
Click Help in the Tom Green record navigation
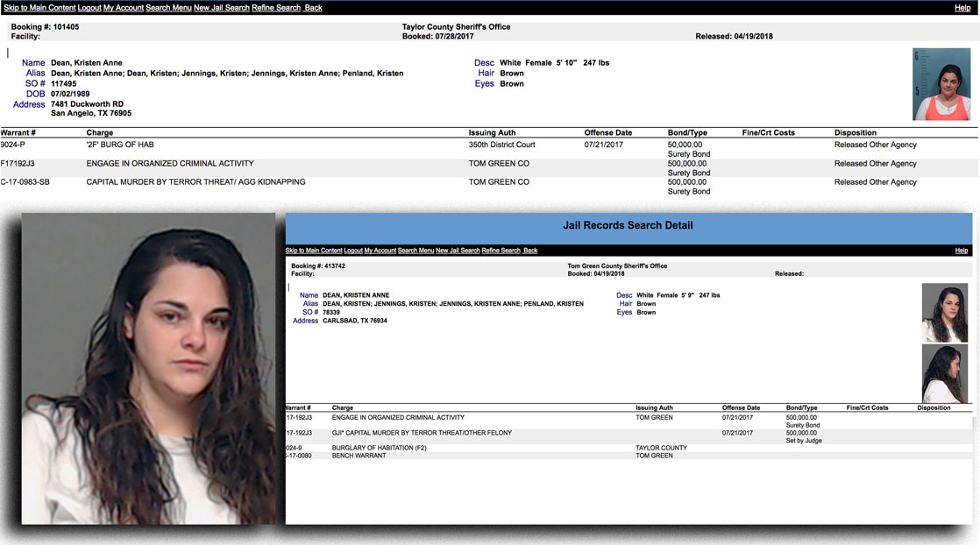click(x=961, y=251)
